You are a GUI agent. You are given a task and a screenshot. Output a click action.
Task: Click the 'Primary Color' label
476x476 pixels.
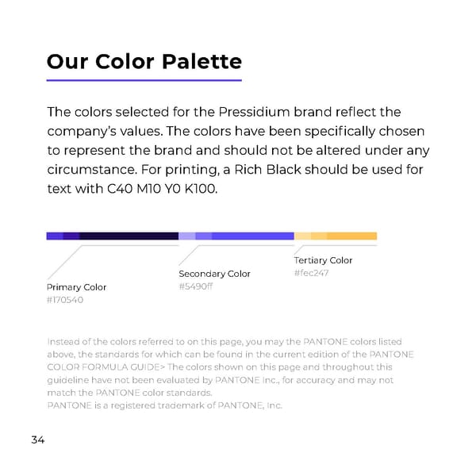pyautogui.click(x=76, y=287)
